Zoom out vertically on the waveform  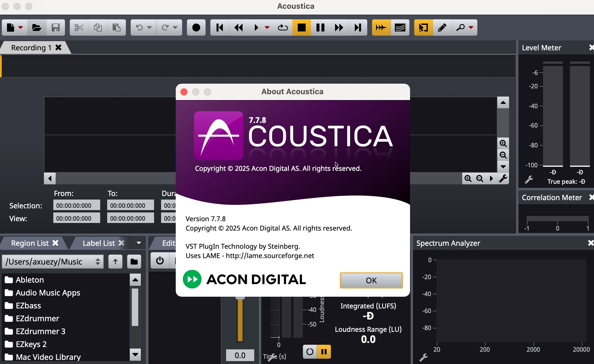click(x=503, y=155)
